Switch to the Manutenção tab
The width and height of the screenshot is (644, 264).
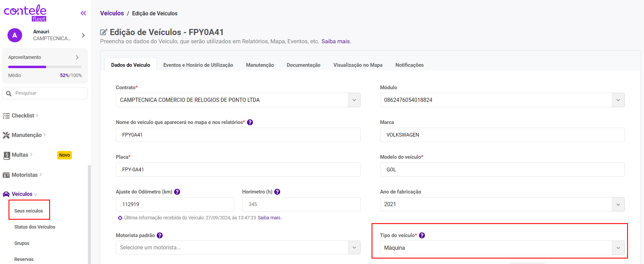(x=260, y=65)
